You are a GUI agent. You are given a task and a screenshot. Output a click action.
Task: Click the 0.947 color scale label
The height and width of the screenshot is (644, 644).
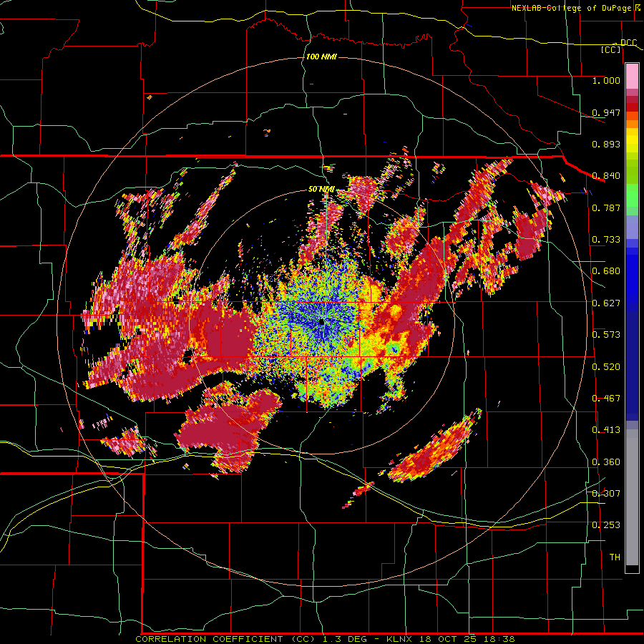pos(606,112)
